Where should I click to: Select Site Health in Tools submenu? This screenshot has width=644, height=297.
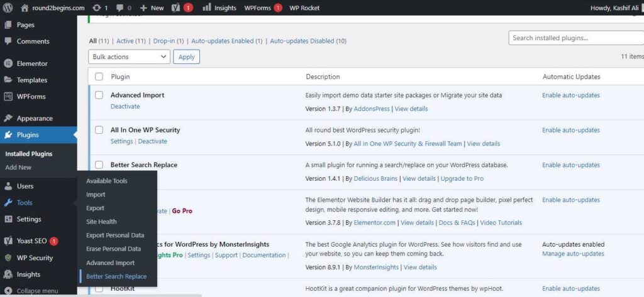101,222
